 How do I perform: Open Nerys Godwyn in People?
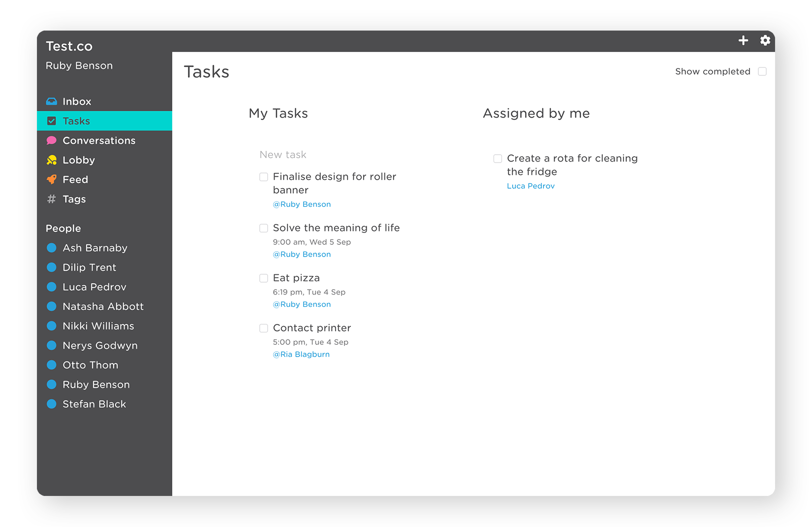pyautogui.click(x=100, y=346)
